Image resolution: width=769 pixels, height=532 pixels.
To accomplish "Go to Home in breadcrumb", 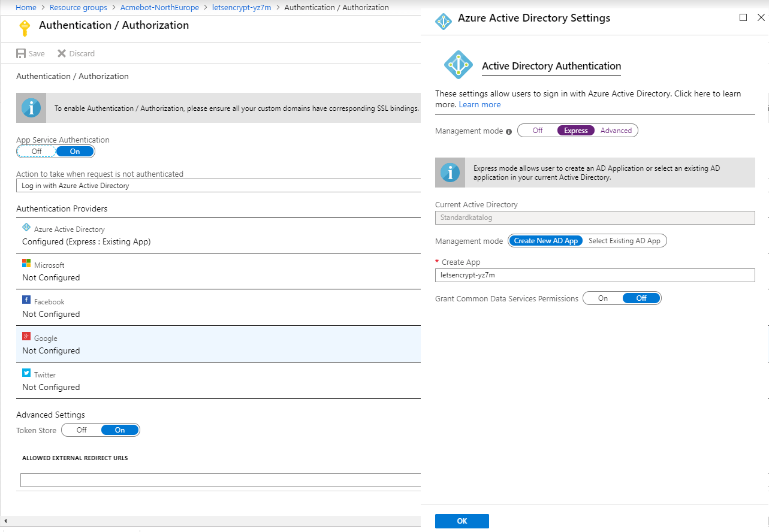I will click(26, 8).
